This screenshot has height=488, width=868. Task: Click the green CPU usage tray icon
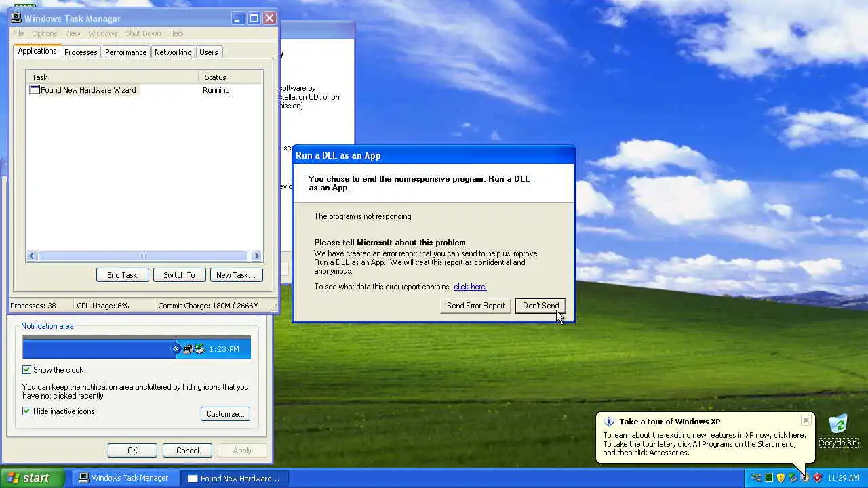tap(769, 478)
